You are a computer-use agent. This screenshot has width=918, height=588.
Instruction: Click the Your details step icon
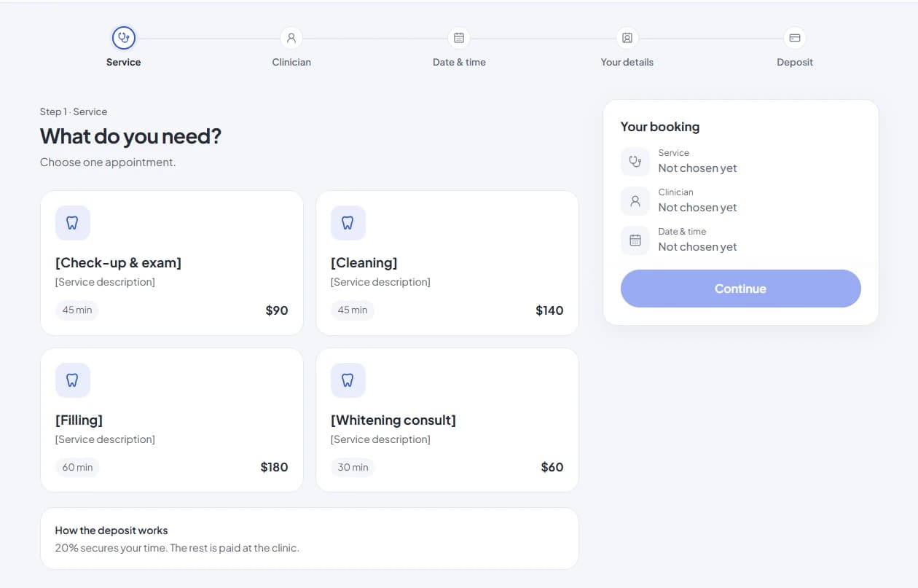click(627, 38)
